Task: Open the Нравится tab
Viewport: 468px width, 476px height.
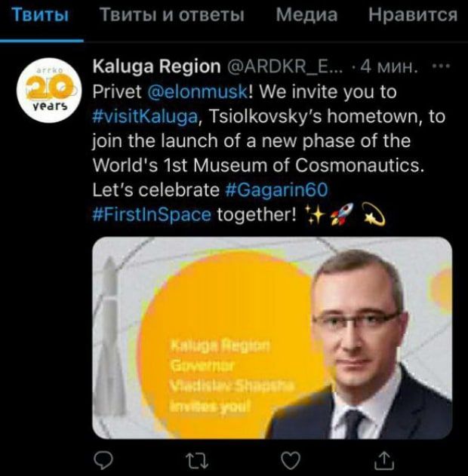Action: point(413,14)
